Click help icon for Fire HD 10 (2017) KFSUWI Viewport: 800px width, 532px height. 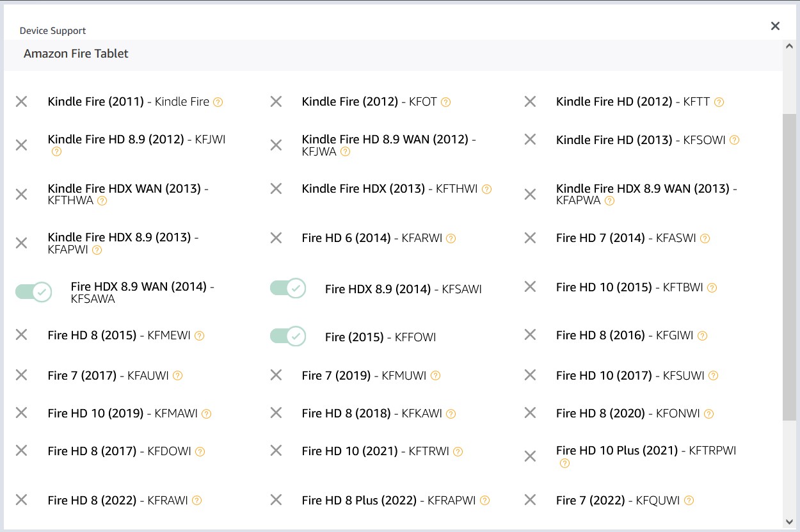point(713,376)
